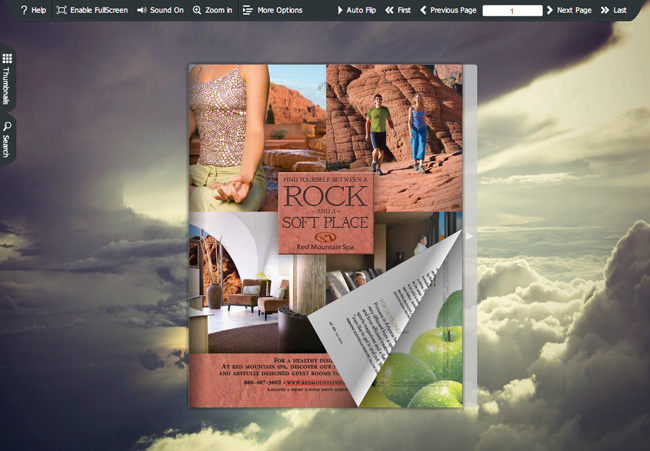
Task: Open the Search side tab
Action: pos(7,140)
